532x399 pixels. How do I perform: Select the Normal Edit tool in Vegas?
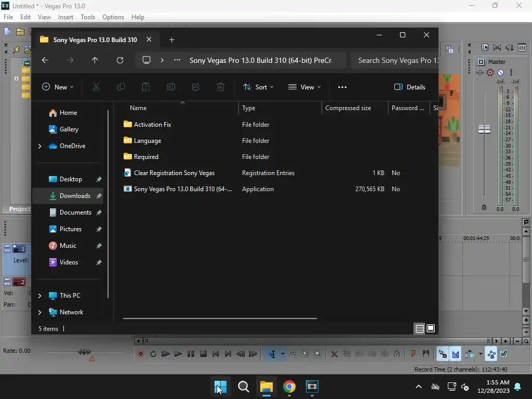(272, 354)
